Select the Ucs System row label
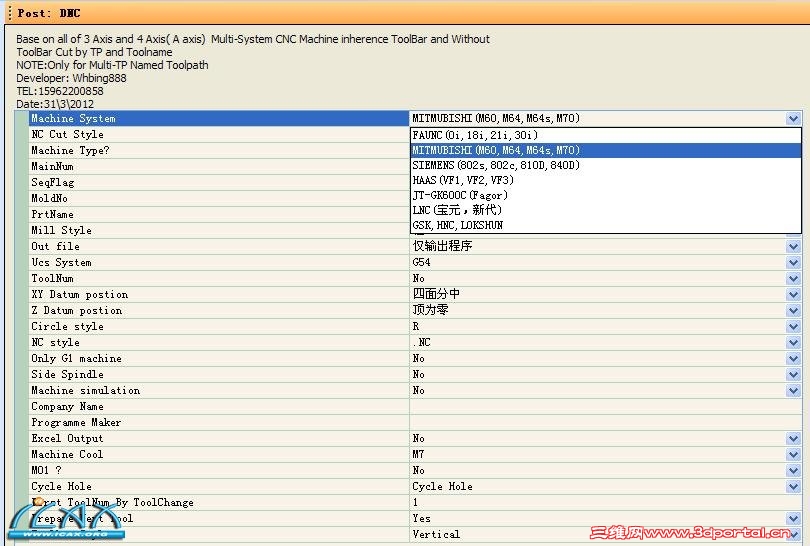 pos(219,263)
